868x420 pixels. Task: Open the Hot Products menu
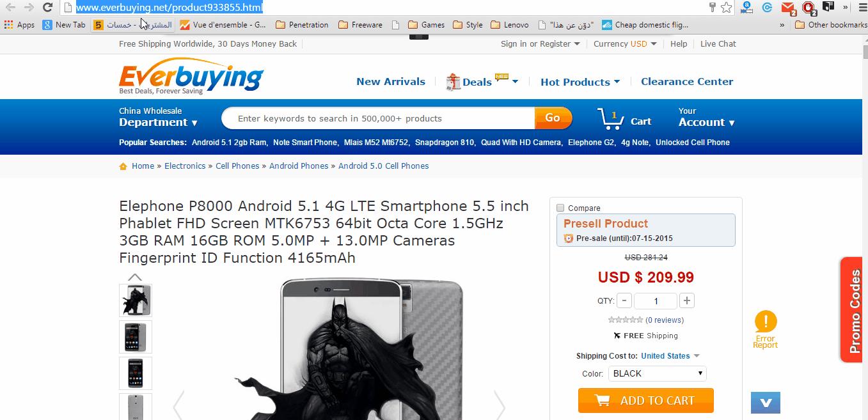[580, 82]
